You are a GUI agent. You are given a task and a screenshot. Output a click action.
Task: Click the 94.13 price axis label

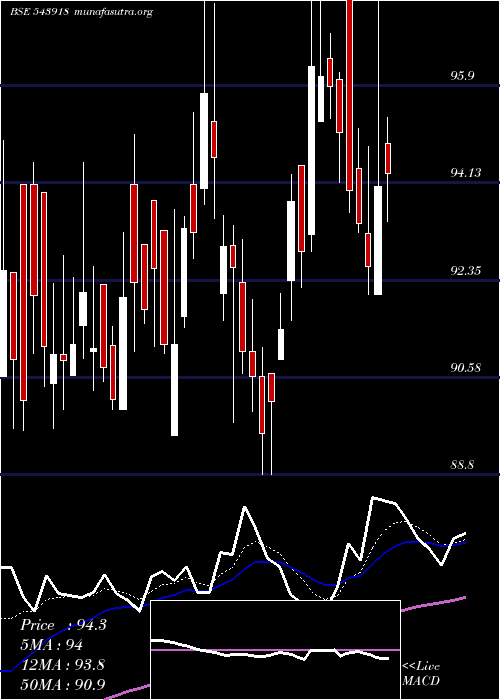[x=466, y=173]
